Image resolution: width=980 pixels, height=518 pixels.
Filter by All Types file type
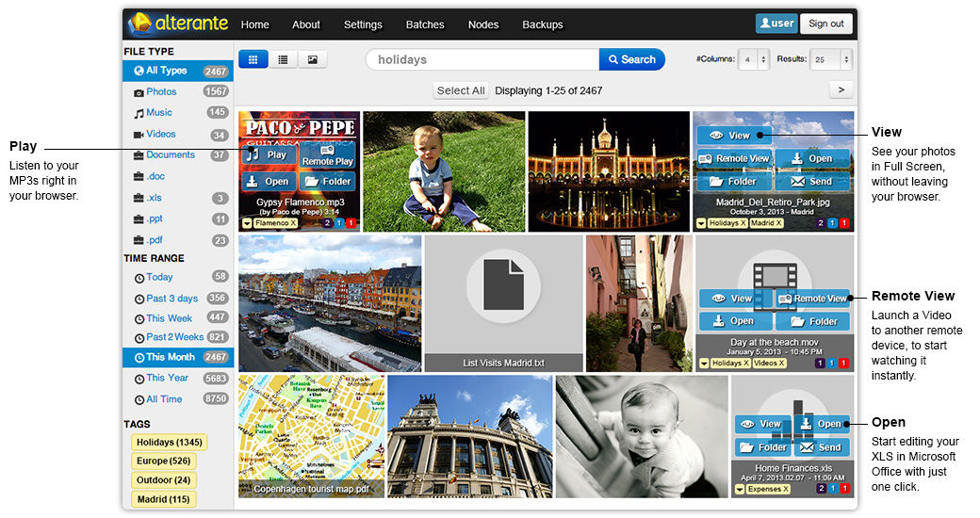178,71
